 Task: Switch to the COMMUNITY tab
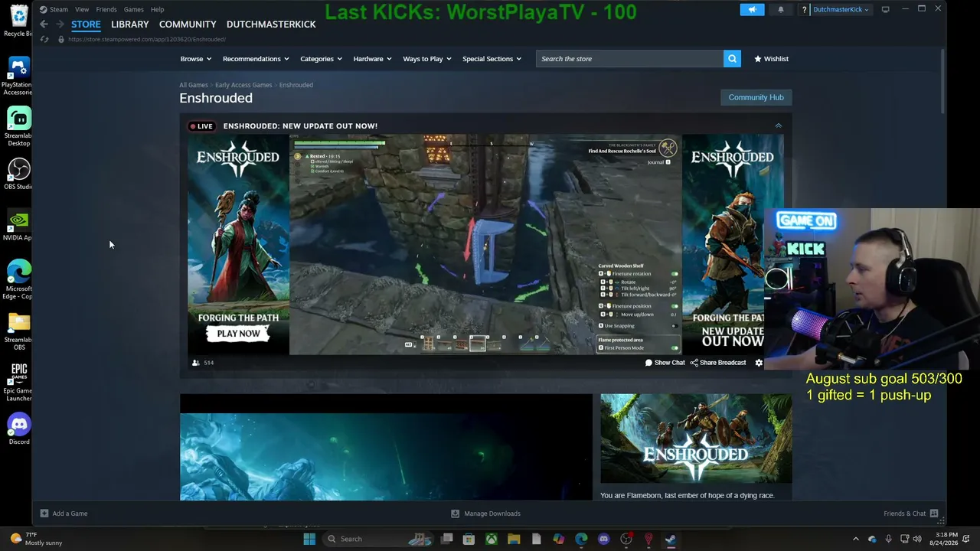click(x=188, y=24)
